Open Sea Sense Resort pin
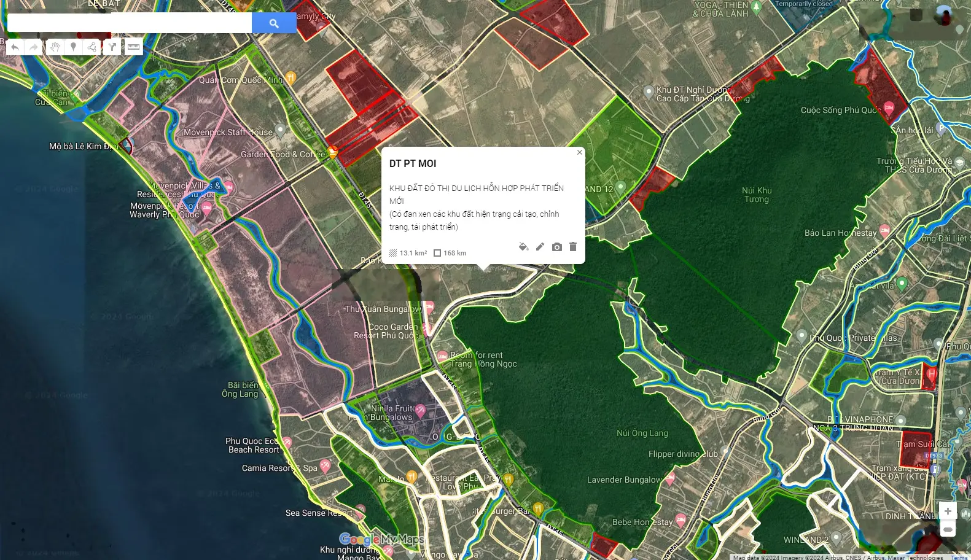 point(361,510)
